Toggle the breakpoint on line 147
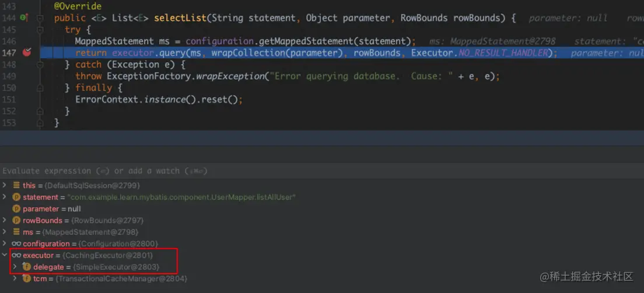Image resolution: width=644 pixels, height=293 pixels. (x=27, y=52)
